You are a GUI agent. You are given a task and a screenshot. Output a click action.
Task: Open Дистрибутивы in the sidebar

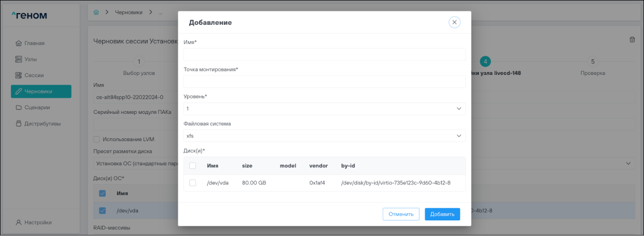coord(42,124)
